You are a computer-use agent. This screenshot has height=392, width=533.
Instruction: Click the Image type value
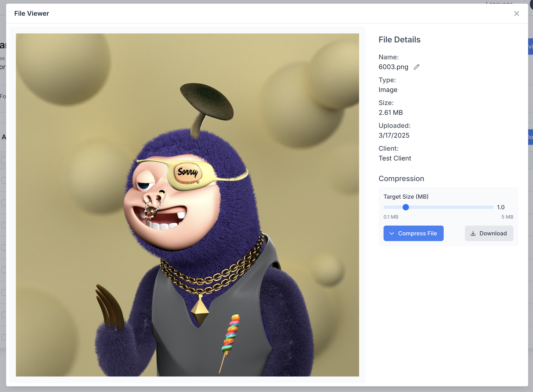388,90
